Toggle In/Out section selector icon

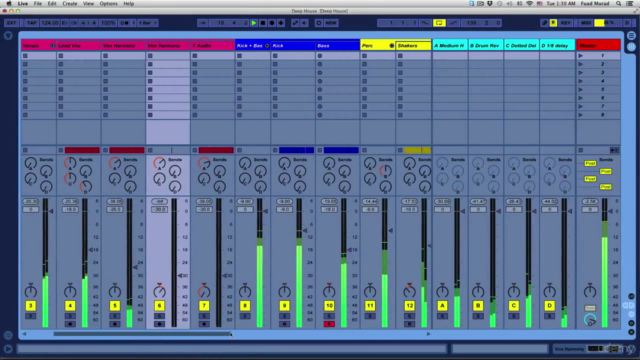click(x=631, y=296)
